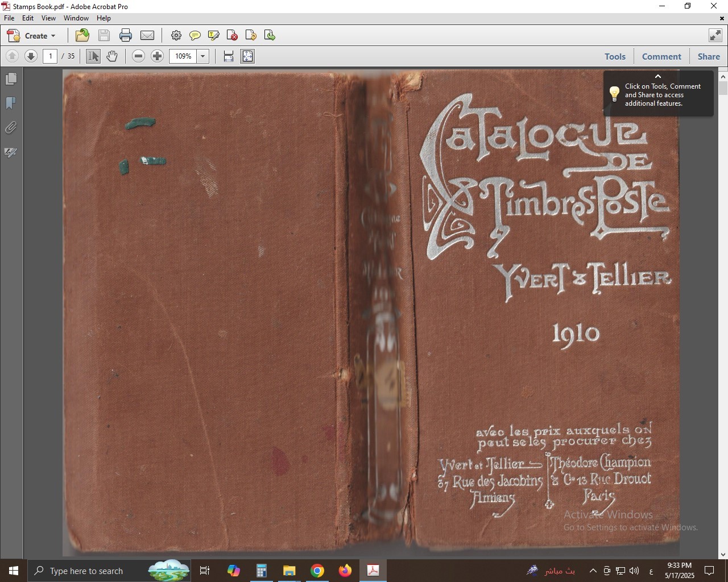
Task: Click scrollbar down arrow
Action: 723,555
